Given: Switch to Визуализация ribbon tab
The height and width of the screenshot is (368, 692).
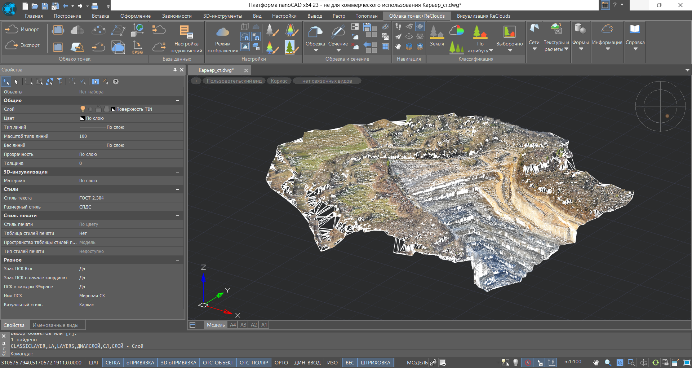Looking at the screenshot, I should pyautogui.click(x=484, y=16).
